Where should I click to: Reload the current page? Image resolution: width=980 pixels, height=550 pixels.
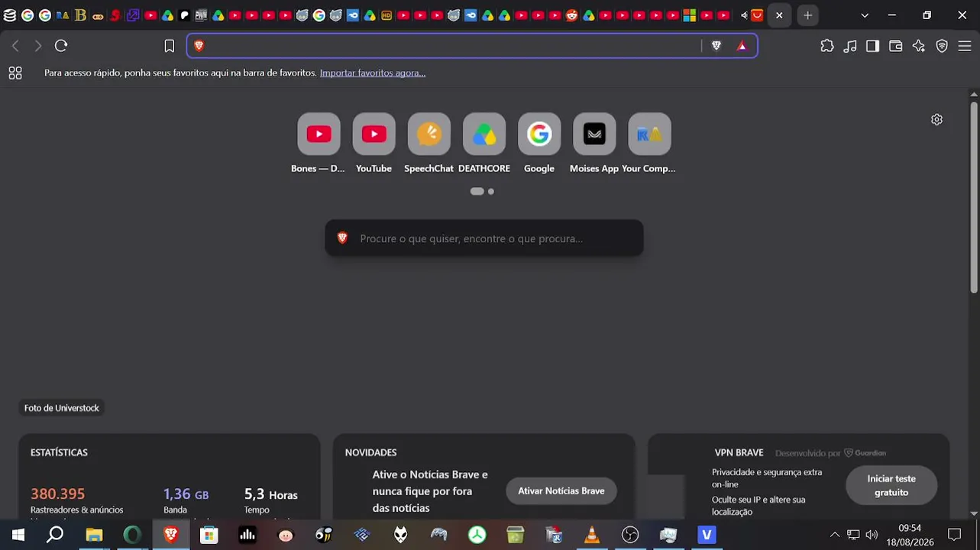point(61,46)
